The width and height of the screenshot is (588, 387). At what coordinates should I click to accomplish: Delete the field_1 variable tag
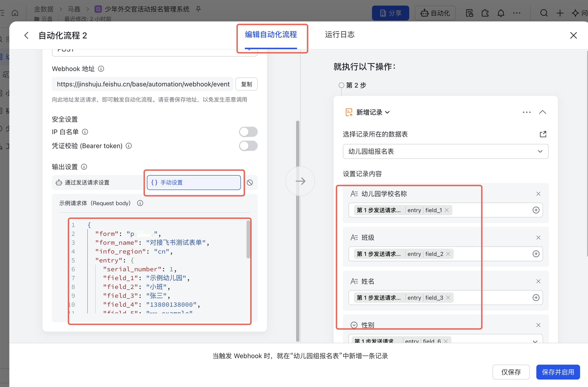point(447,210)
